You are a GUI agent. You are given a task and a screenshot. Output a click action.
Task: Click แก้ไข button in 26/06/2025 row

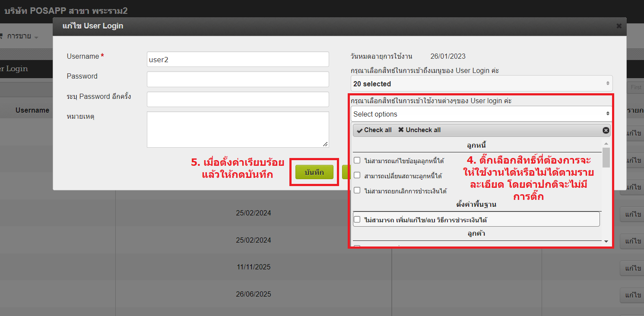[x=633, y=295]
